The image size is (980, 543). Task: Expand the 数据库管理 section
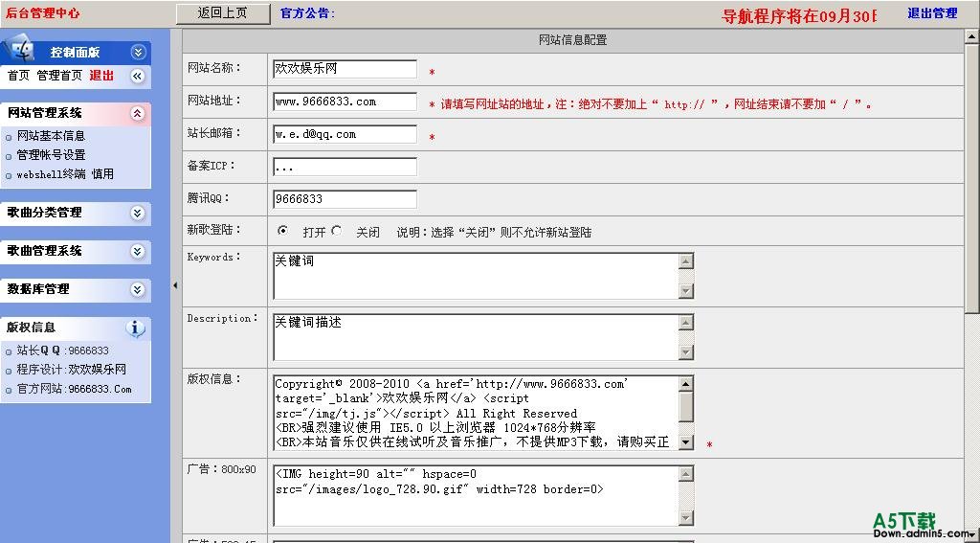click(138, 289)
